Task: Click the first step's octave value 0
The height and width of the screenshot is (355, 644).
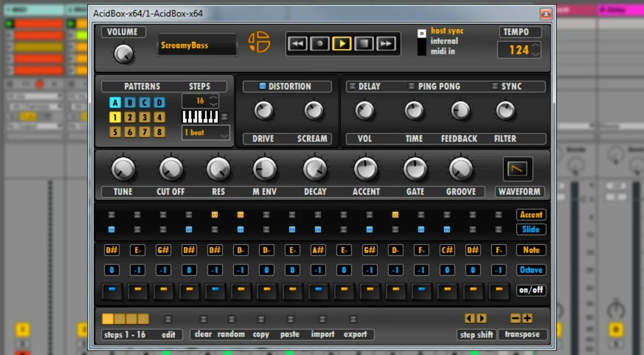Action: (112, 270)
